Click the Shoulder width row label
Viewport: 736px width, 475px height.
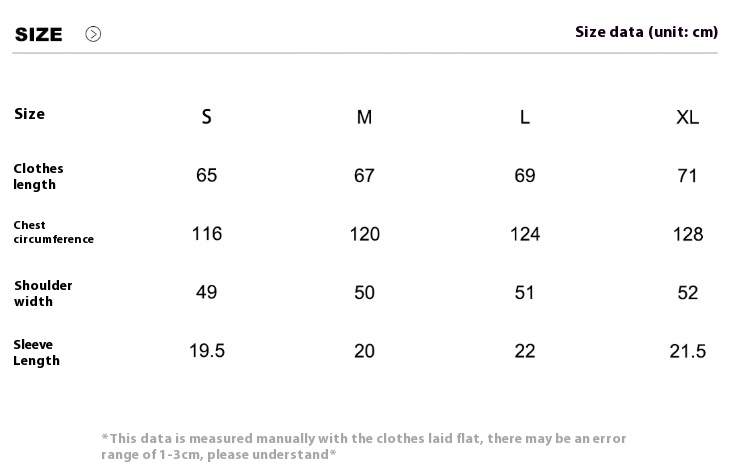[43, 293]
